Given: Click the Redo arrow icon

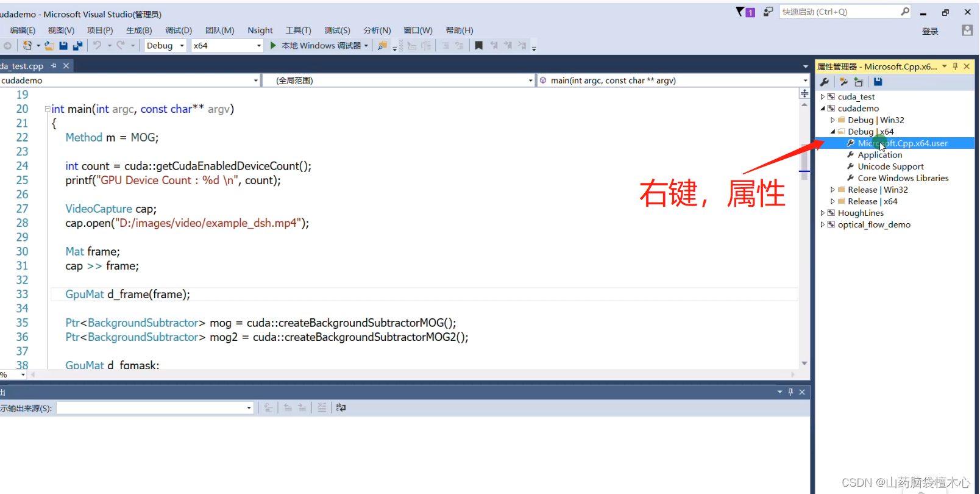Looking at the screenshot, I should click(121, 45).
